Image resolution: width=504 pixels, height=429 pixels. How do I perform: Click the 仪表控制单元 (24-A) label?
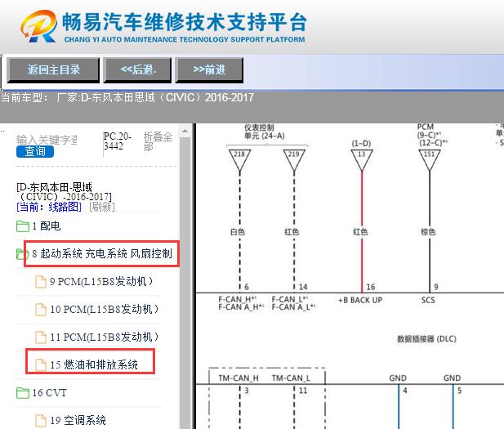pyautogui.click(x=264, y=132)
